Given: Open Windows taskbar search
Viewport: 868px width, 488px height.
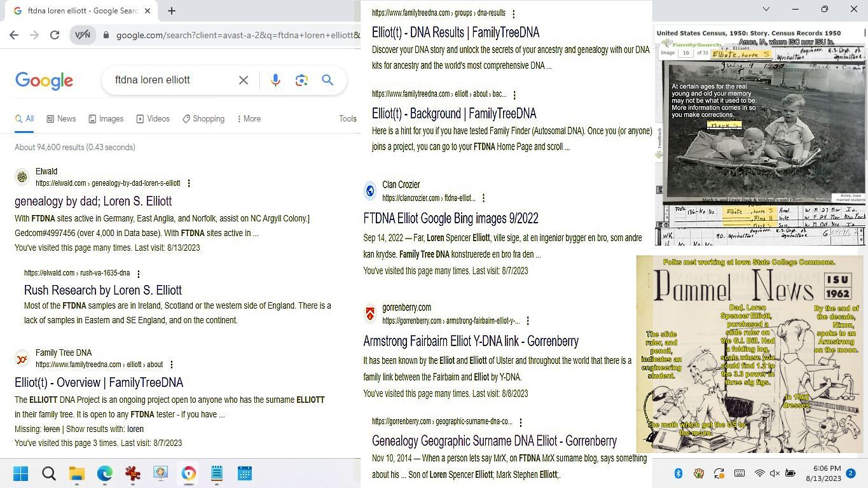Looking at the screenshot, I should click(x=49, y=473).
